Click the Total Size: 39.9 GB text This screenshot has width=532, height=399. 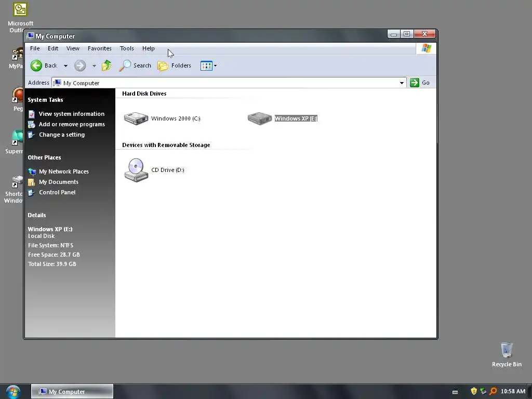(x=52, y=264)
